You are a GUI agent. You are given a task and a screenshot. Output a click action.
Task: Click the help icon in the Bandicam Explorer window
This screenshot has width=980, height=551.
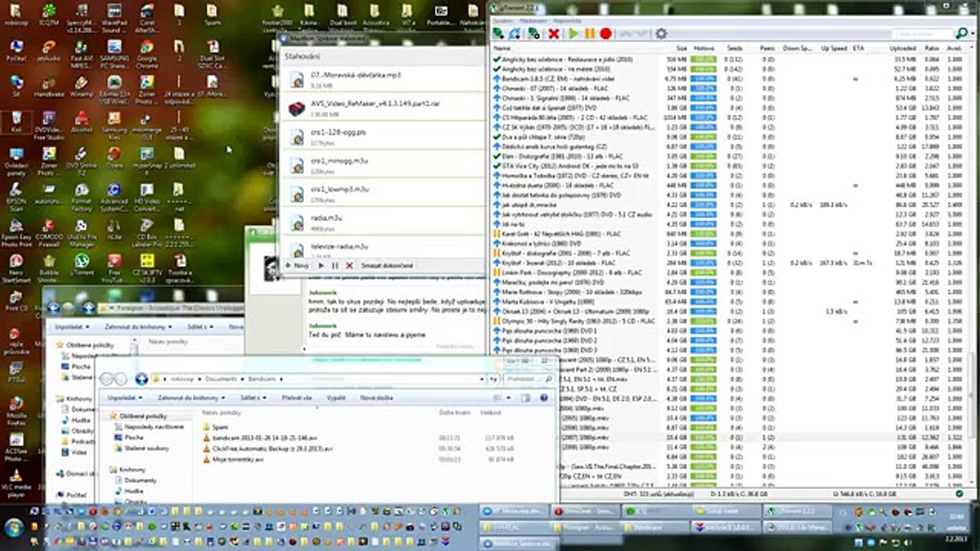pos(544,398)
